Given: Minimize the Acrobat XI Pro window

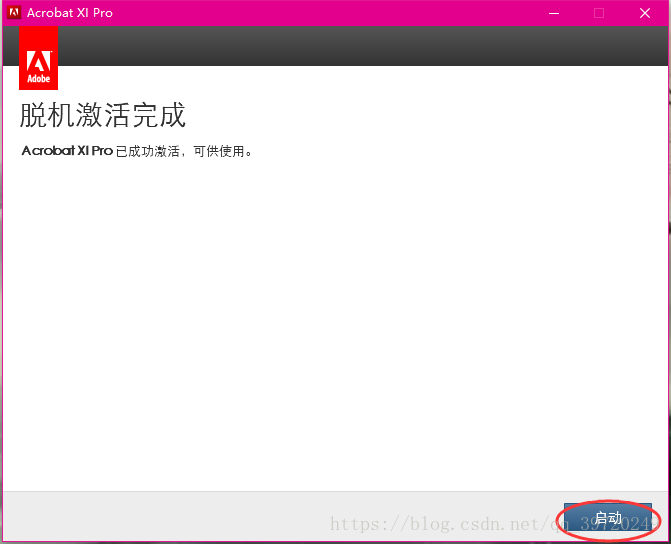Looking at the screenshot, I should pyautogui.click(x=554, y=13).
